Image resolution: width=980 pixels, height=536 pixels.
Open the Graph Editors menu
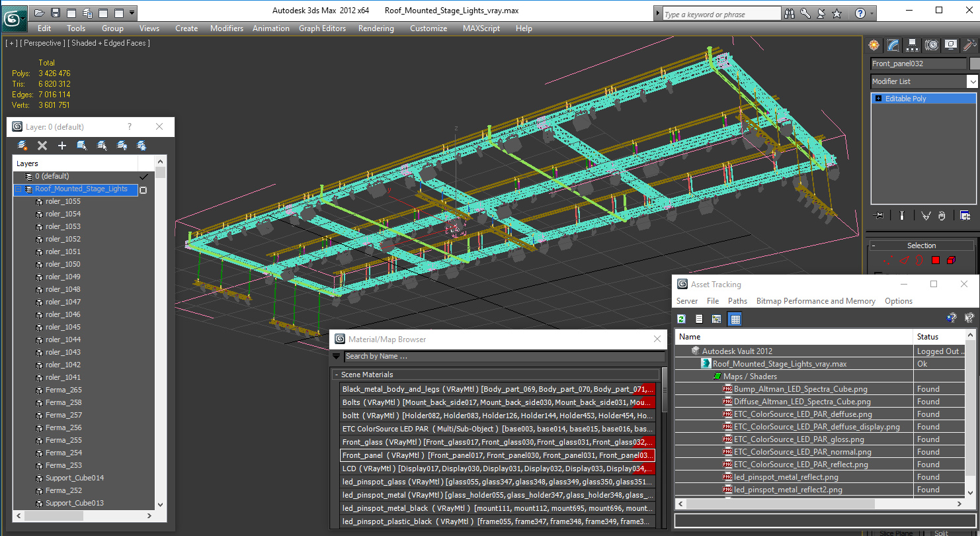tap(323, 28)
